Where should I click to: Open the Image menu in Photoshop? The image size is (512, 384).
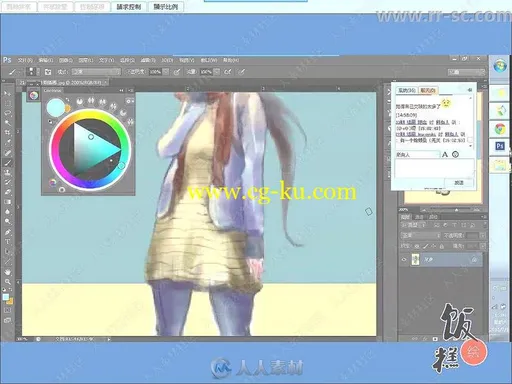click(x=66, y=60)
